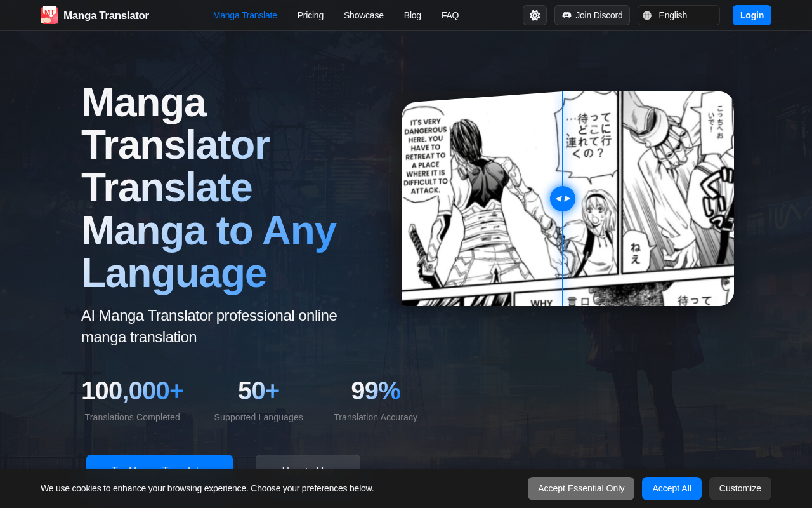Viewport: 812px width, 508px height.
Task: Click the Manga Translator MT logo icon
Action: [x=49, y=15]
